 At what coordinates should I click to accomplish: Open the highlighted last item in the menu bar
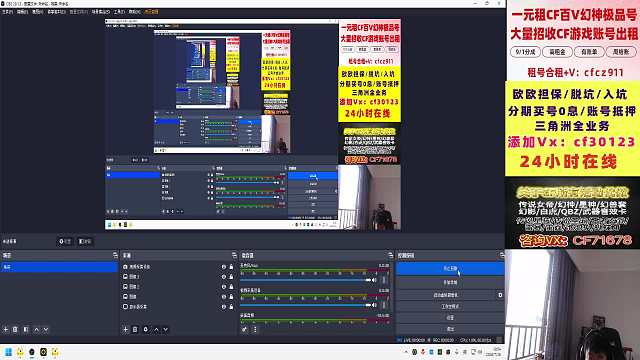click(151, 12)
